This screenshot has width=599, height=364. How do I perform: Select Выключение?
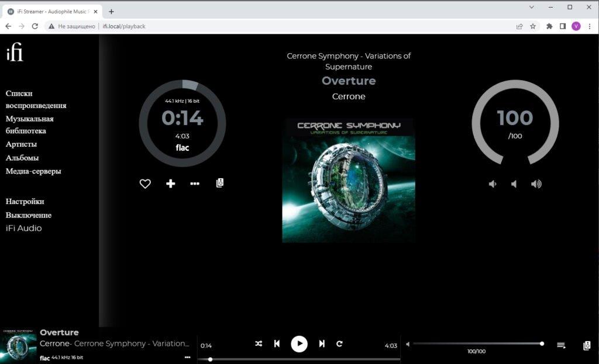click(x=29, y=215)
